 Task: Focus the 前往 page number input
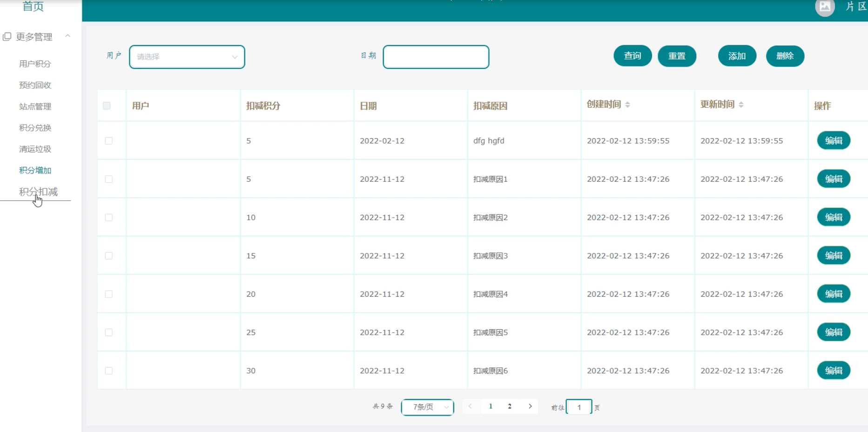point(579,407)
